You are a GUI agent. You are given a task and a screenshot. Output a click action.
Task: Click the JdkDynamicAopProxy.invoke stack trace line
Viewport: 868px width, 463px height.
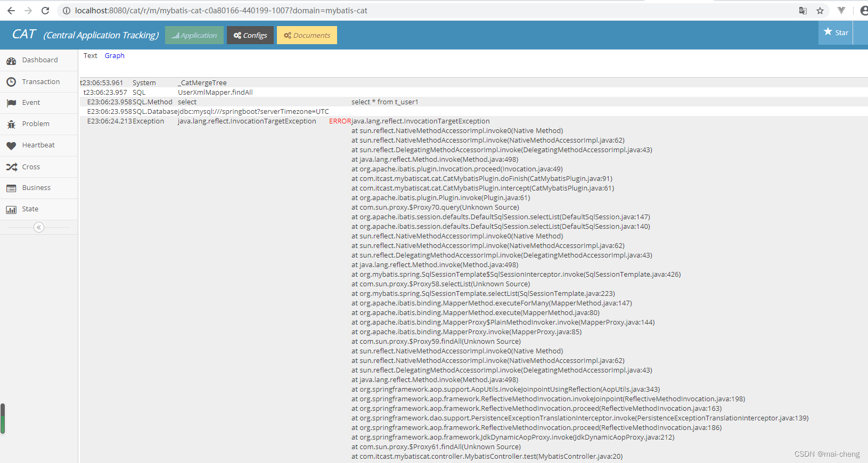coord(513,437)
